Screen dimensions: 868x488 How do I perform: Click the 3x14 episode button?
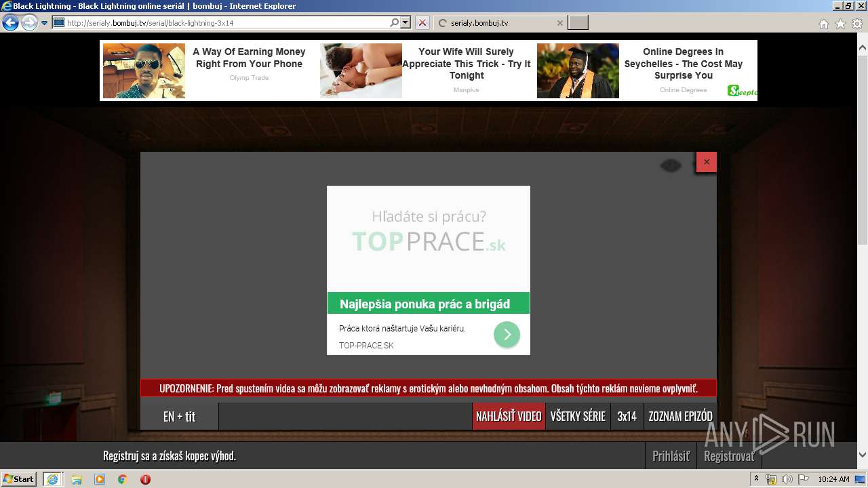[627, 416]
